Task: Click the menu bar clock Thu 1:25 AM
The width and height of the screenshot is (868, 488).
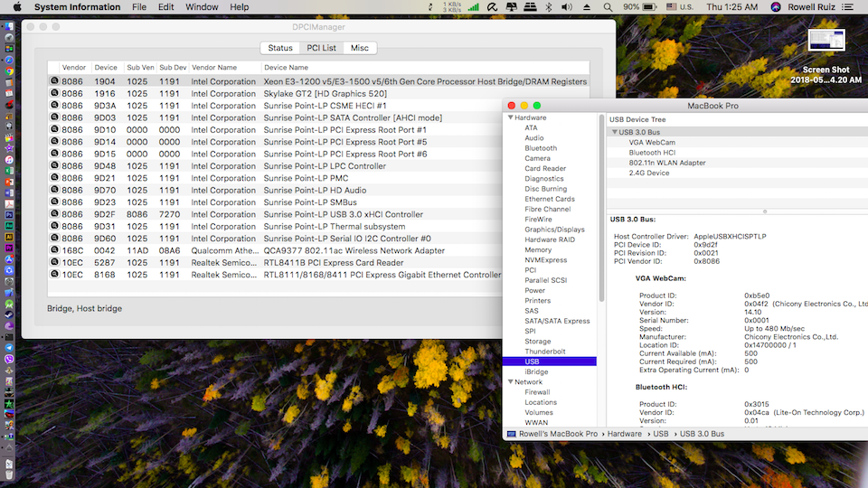Action: pos(731,7)
